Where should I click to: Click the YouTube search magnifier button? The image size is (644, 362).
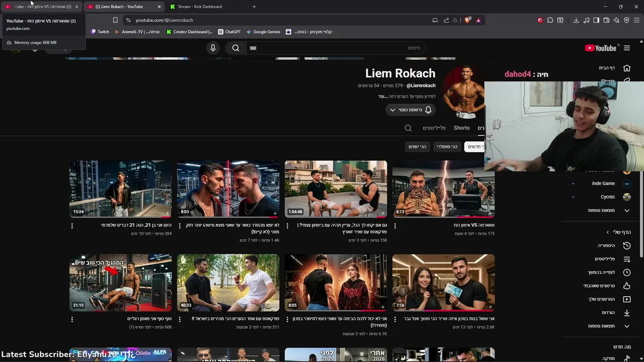click(235, 48)
